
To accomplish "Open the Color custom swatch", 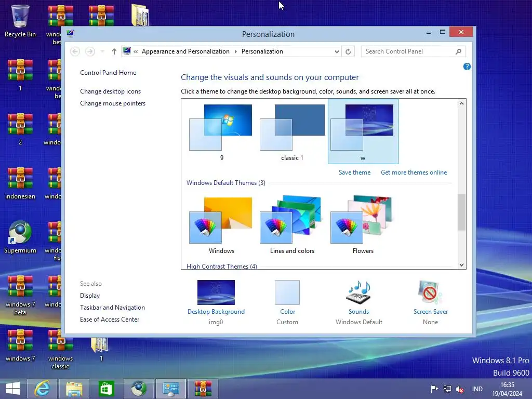I will pos(287,292).
